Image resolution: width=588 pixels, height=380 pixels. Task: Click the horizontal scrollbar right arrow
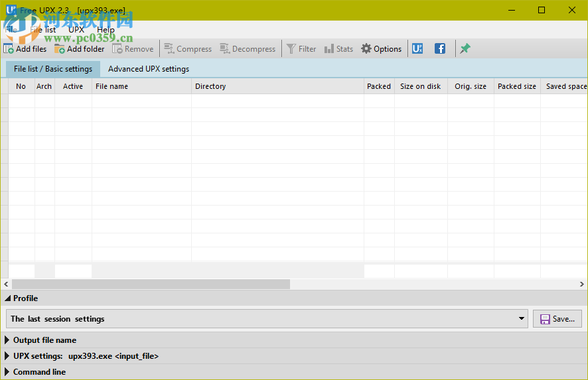[582, 285]
